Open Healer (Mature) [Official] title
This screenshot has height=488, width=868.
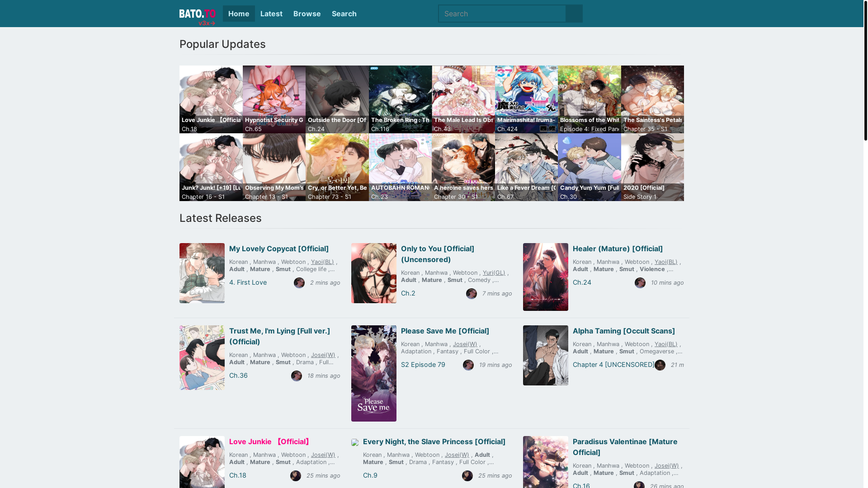tap(618, 249)
